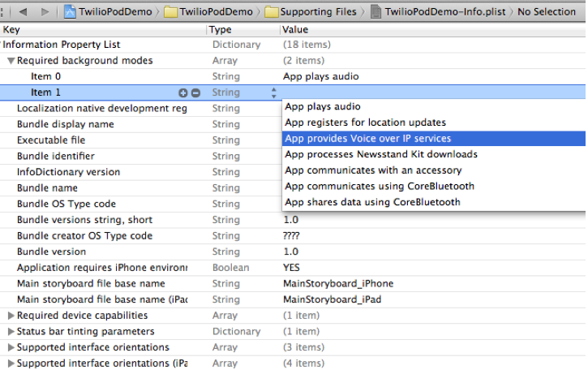Select Application requires iPhone environment row
This screenshot has width=588, height=370.
tap(293, 268)
